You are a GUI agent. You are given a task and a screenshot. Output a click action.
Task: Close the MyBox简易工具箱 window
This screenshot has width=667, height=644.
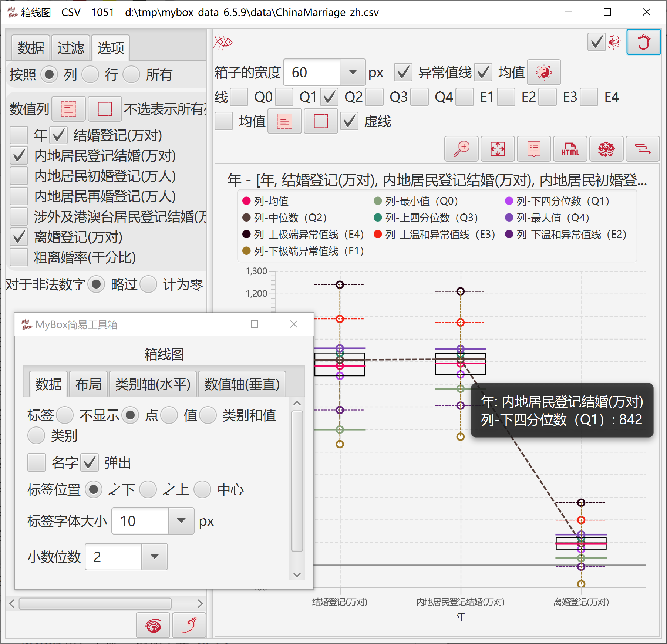[294, 324]
